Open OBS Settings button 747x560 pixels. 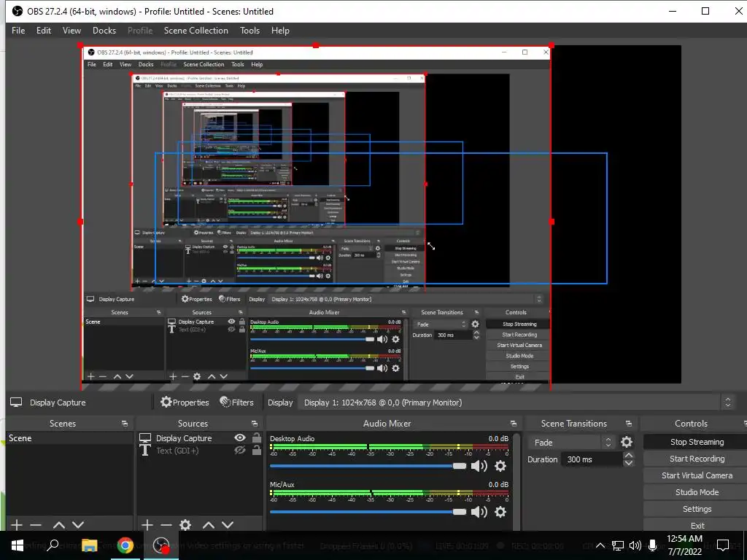click(697, 508)
